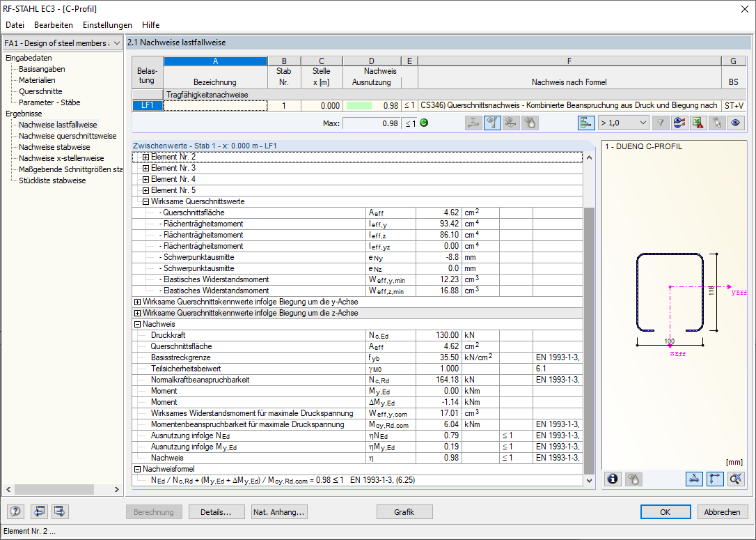756x540 pixels.
Task: Open cross-section info button under profile graphic
Action: pyautogui.click(x=613, y=479)
